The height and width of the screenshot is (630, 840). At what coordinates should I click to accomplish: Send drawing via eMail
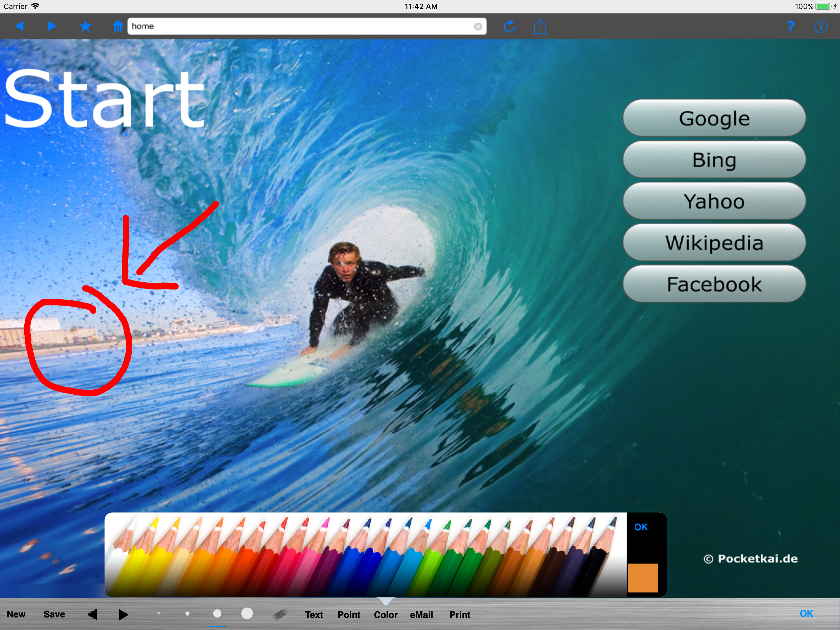pyautogui.click(x=422, y=615)
